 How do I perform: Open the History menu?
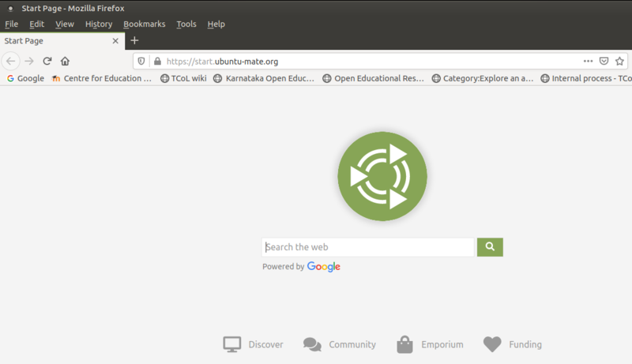pyautogui.click(x=99, y=24)
